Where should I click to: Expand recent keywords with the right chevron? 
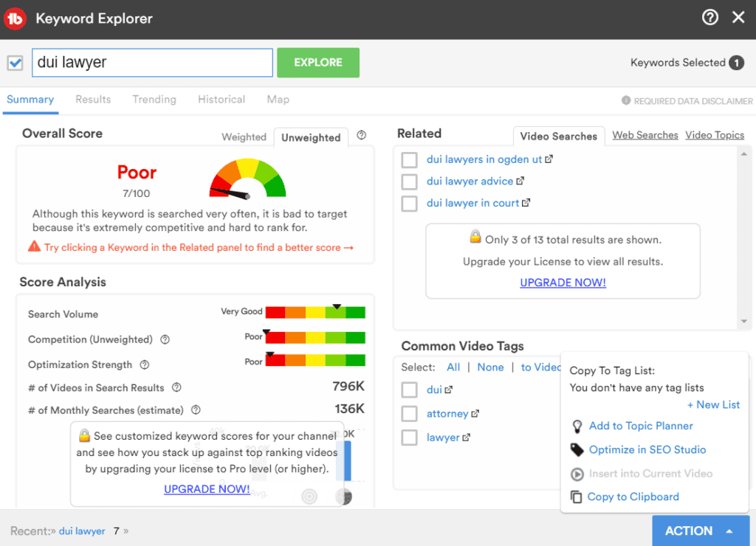[126, 531]
